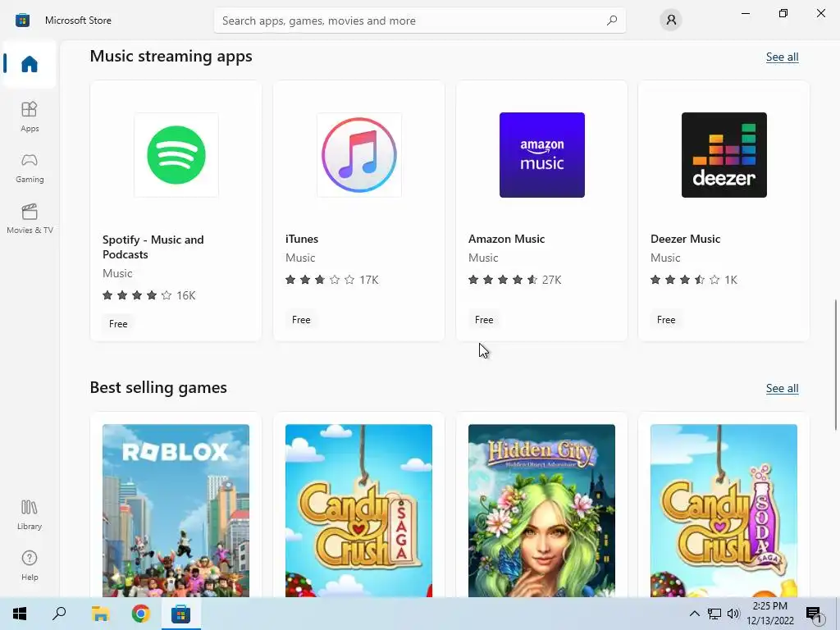Open the Home section in sidebar
The image size is (840, 630).
pos(30,64)
